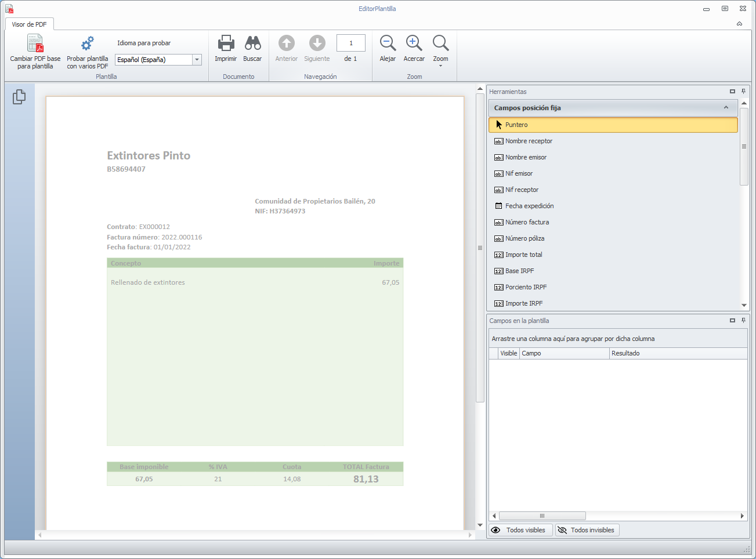Select the Visor de PDF tab
756x559 pixels.
pos(29,24)
